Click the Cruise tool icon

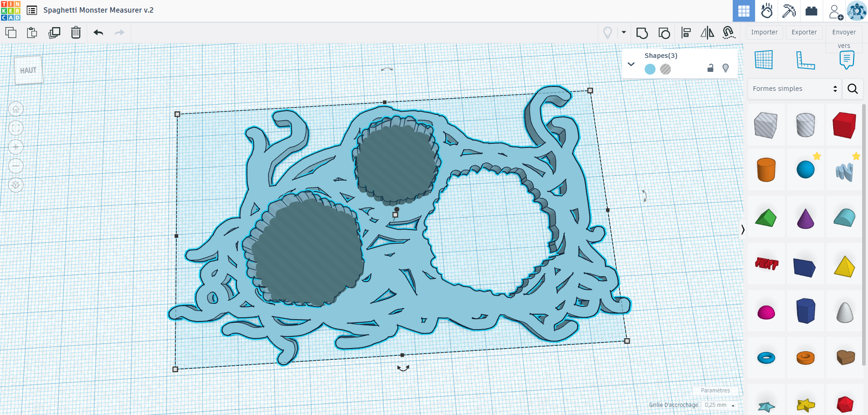coord(729,33)
